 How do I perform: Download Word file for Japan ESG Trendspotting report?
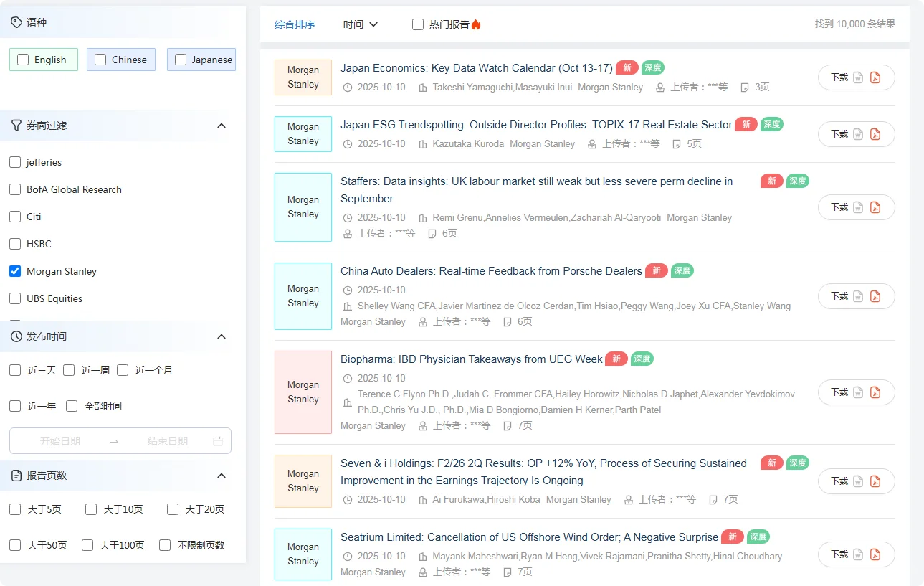tap(858, 134)
